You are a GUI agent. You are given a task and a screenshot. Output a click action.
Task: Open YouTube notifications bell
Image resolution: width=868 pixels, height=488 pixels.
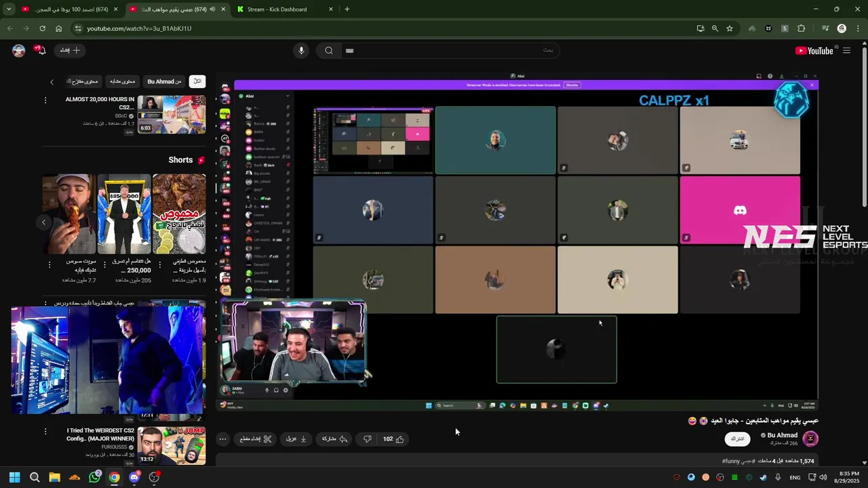pyautogui.click(x=41, y=50)
